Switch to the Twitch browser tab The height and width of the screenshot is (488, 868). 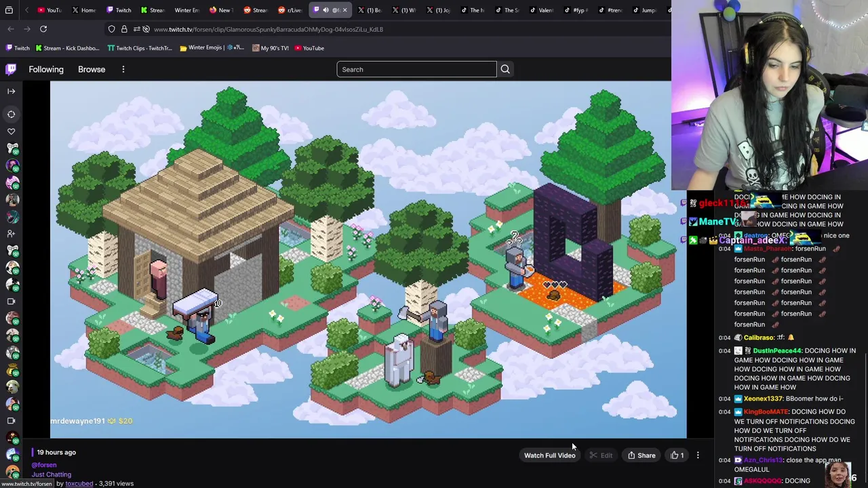pos(119,10)
